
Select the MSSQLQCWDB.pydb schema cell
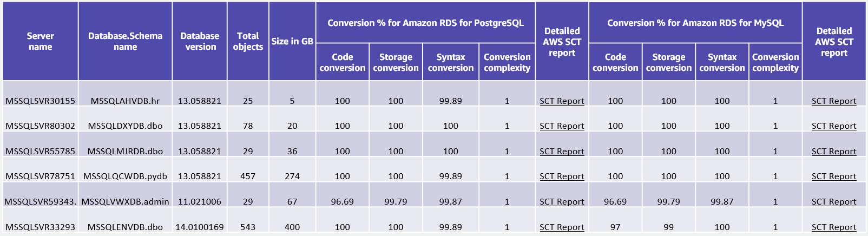(x=125, y=176)
